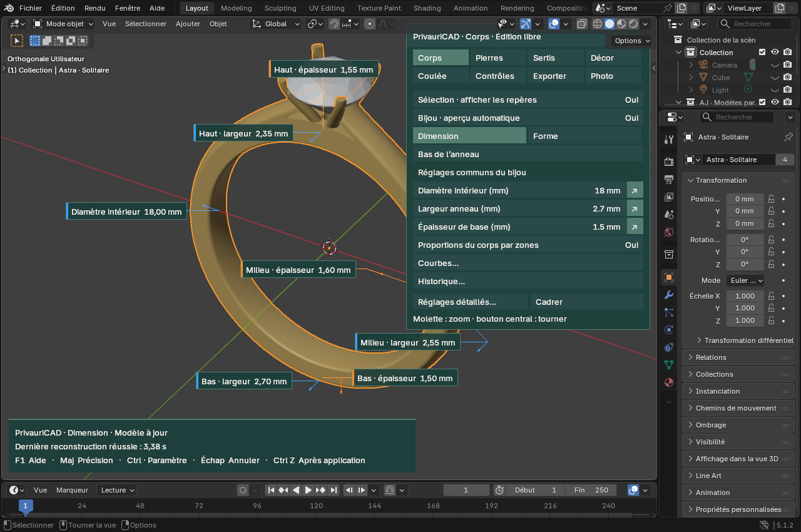Open the Render properties tab
The height and width of the screenshot is (532, 801).
[x=669, y=161]
